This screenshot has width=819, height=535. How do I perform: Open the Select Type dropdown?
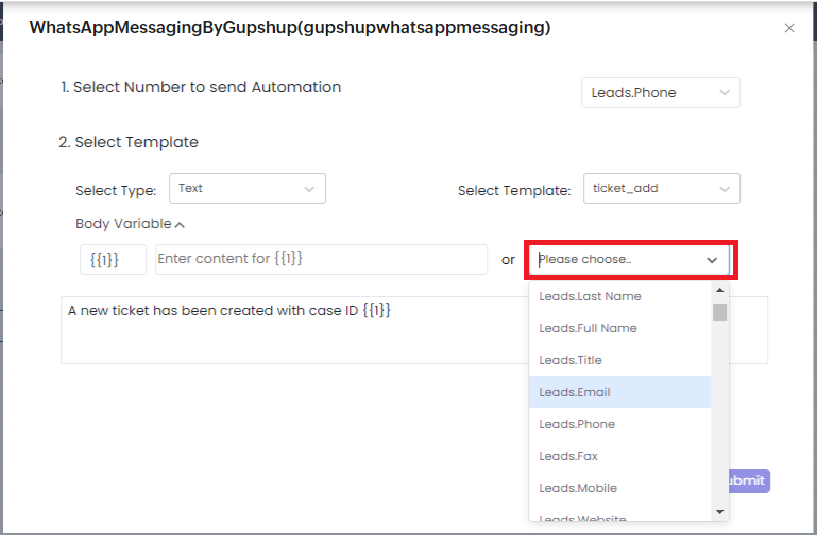point(247,189)
